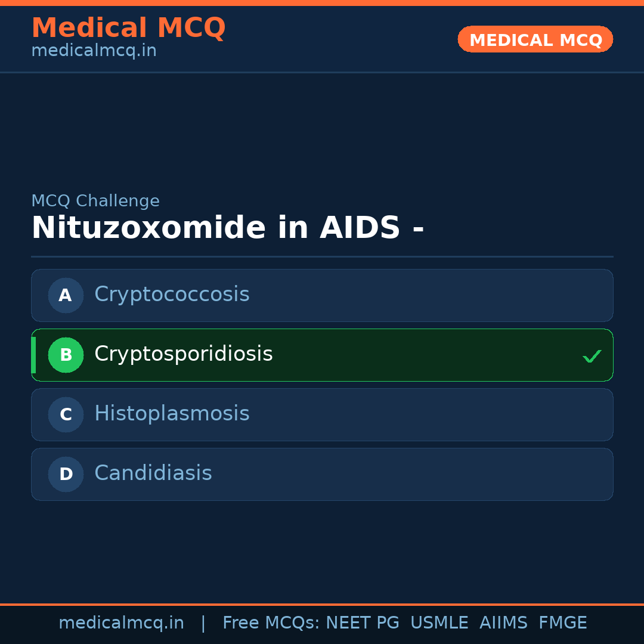Choose the Histoplasmosis answer text
Image resolution: width=644 pixels, height=644 pixels.
point(172,414)
